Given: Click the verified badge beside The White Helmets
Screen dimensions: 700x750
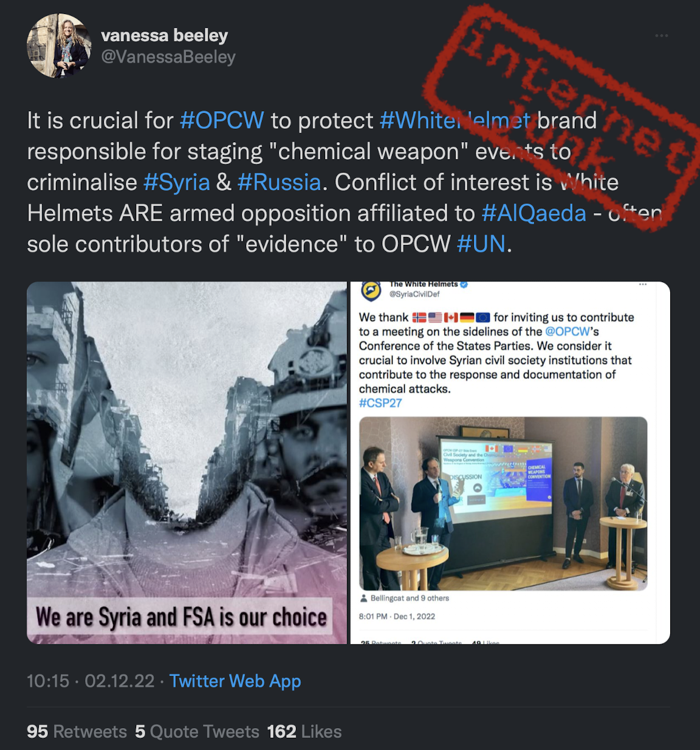Looking at the screenshot, I should point(464,284).
